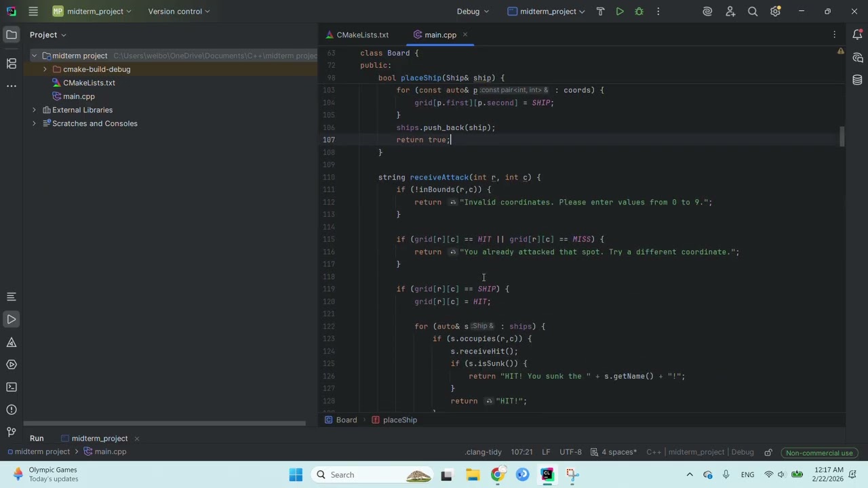Open midterm_project run configuration dropdown
The width and height of the screenshot is (868, 488).
546,12
